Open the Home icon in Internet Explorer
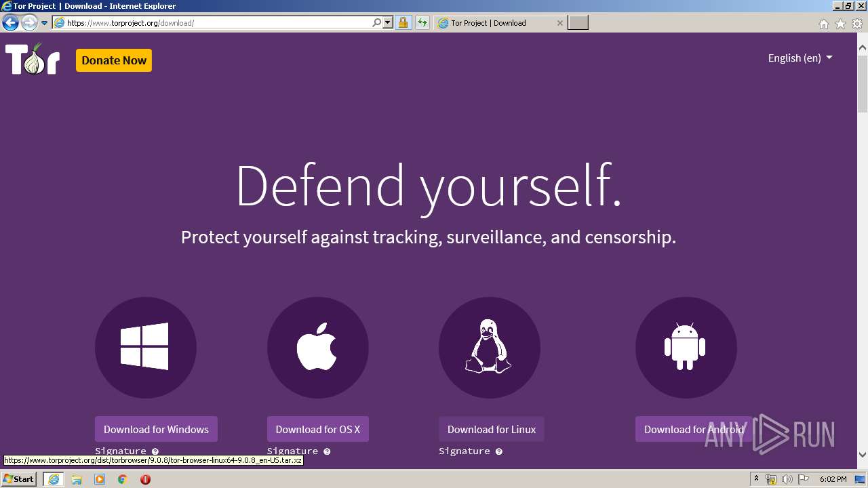868x488 pixels. tap(824, 24)
